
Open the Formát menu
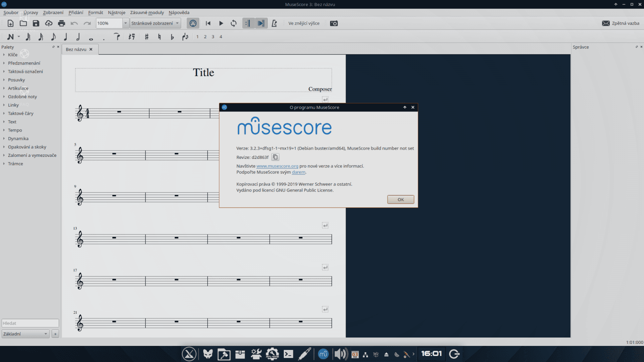[95, 12]
